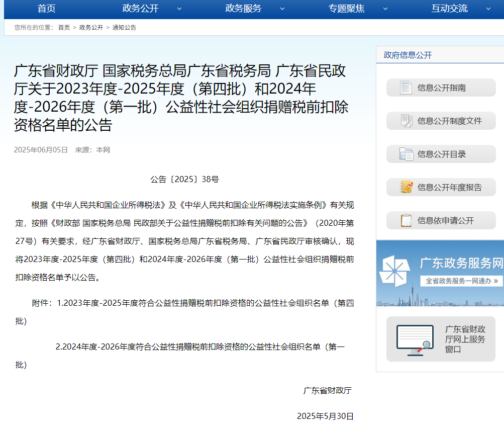
Task: Open attachment 2 for 2024-2026 list
Action: coord(200,347)
